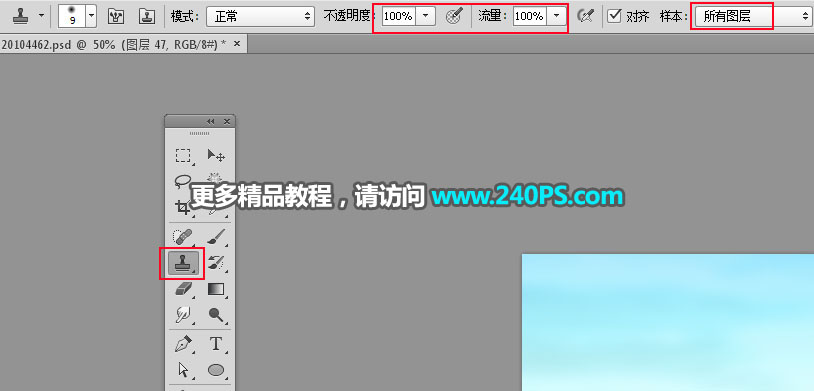Open the 不透明度 slider dropdown arrow
This screenshot has height=391, width=814.
425,16
